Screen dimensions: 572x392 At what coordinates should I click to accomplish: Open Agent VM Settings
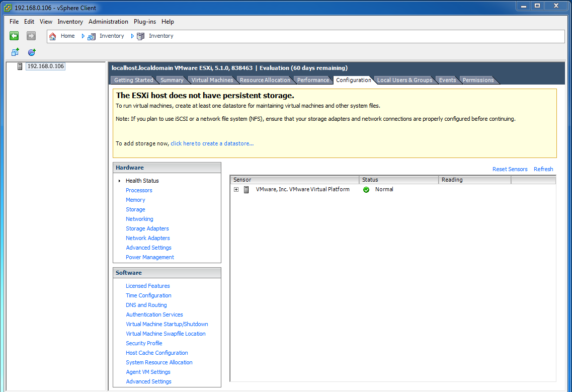[x=148, y=371]
